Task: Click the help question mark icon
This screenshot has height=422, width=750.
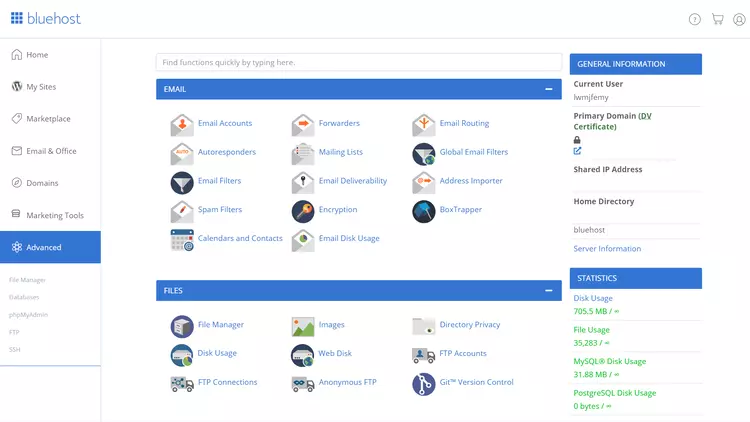Action: 695,19
